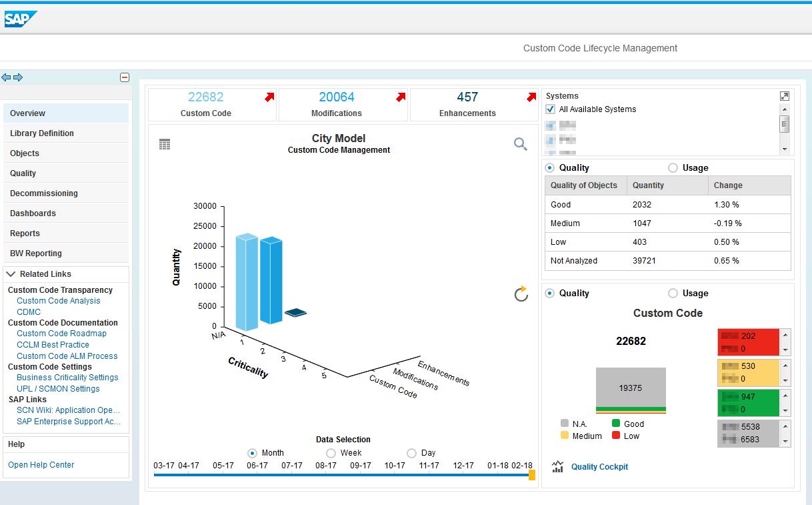Click the up arrow beside the red 202 box
This screenshot has width=812, height=505.
[785, 335]
